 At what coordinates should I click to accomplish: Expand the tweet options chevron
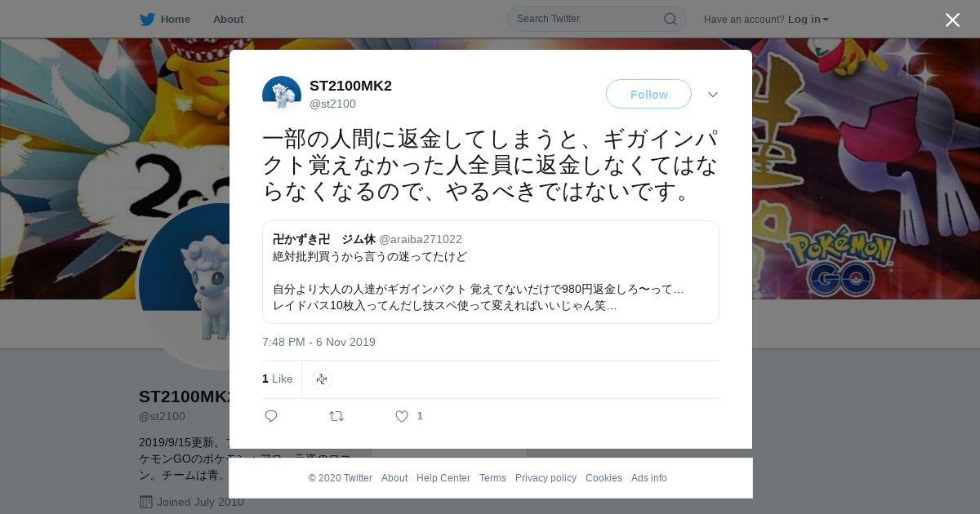[713, 95]
